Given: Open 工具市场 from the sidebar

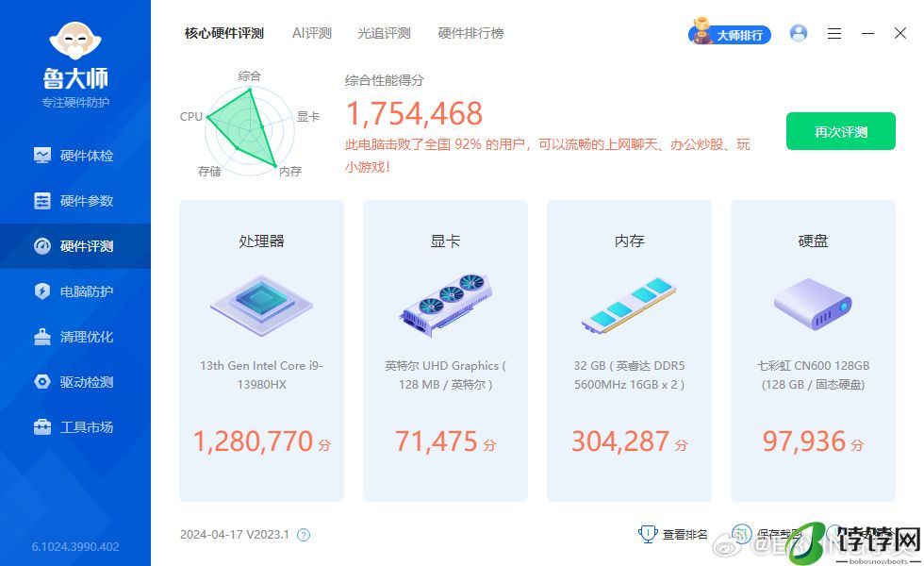Looking at the screenshot, I should pos(74,426).
